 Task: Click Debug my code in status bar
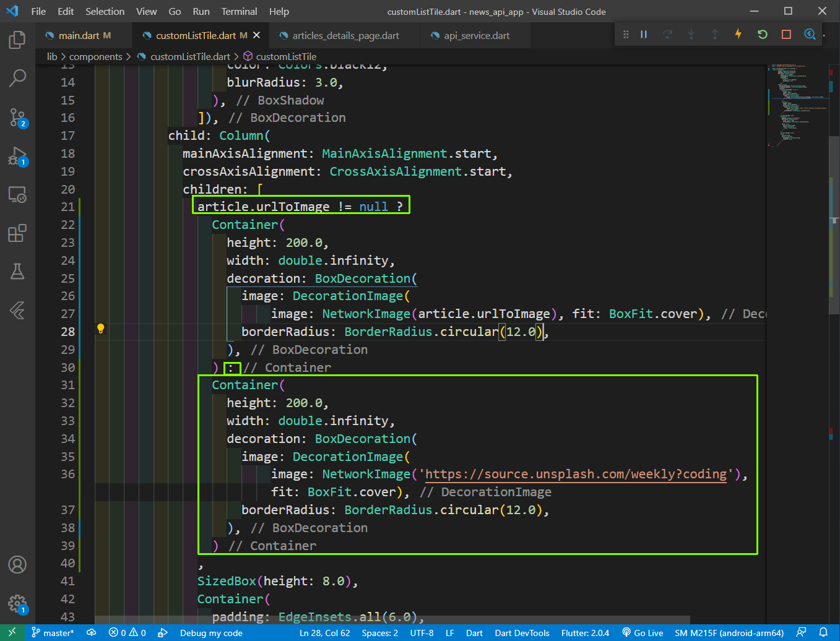coord(211,632)
